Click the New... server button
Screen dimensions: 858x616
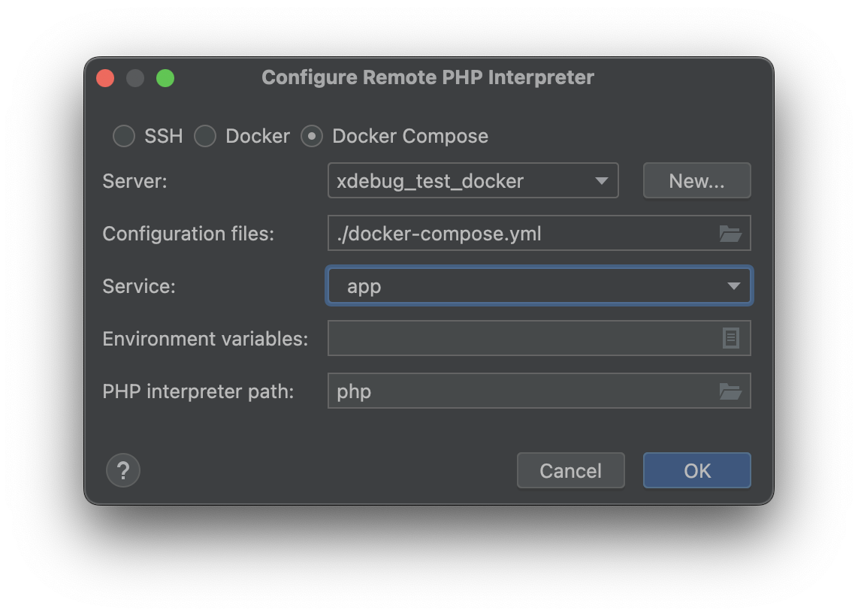pos(696,181)
